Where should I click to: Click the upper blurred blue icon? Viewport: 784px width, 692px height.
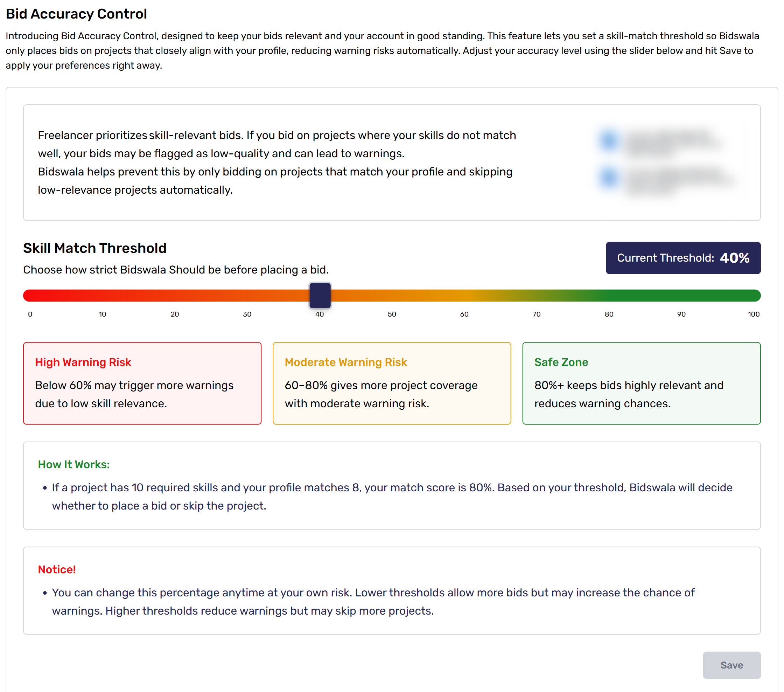click(609, 140)
